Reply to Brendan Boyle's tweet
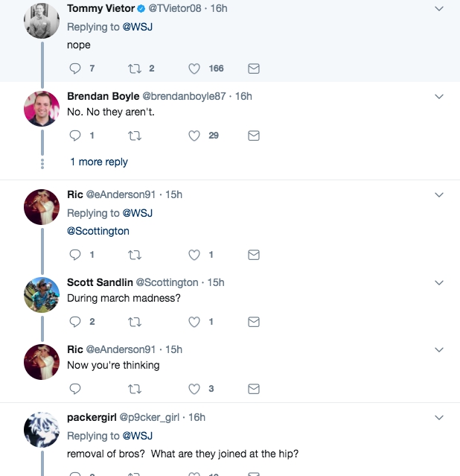The image size is (460, 476). coord(74,136)
